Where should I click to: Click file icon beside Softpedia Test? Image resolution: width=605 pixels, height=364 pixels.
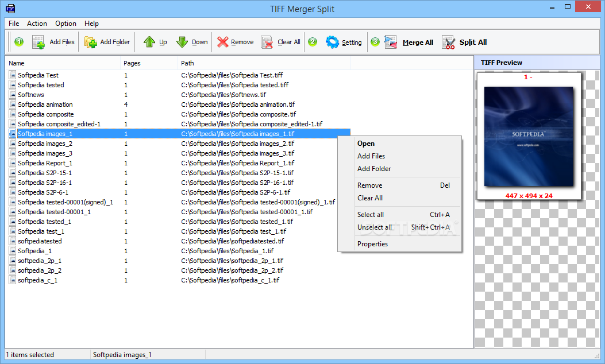pos(12,75)
